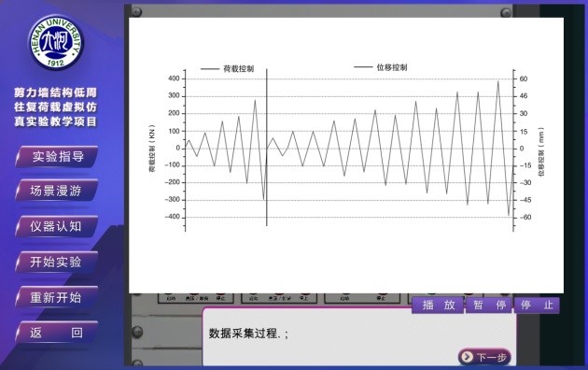Click the project title 剪力墙结构低周往复荷载
Image resolution: width=588 pixels, height=370 pixels.
(x=55, y=107)
